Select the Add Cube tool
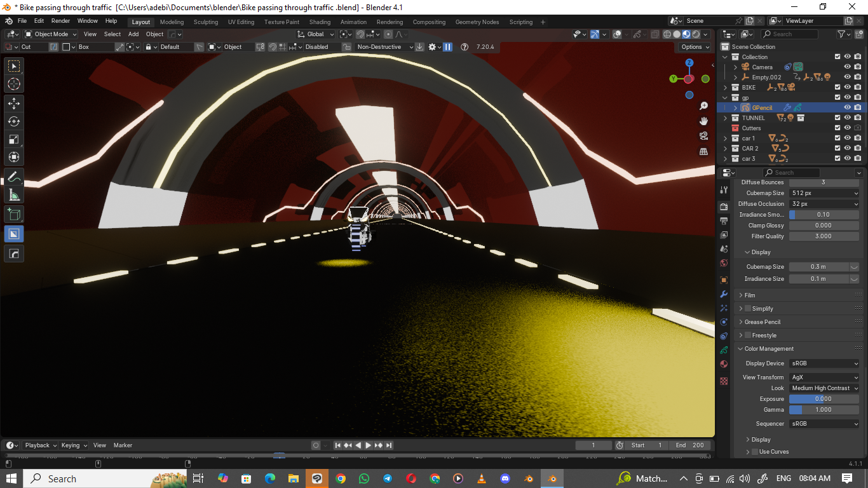The image size is (868, 488). pyautogui.click(x=14, y=215)
